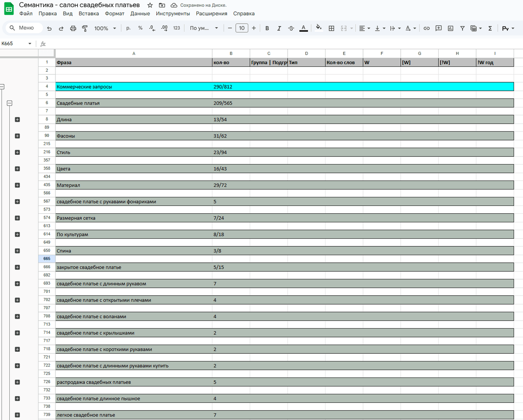Click the Меню search box
The image size is (523, 420).
pyautogui.click(x=23, y=28)
